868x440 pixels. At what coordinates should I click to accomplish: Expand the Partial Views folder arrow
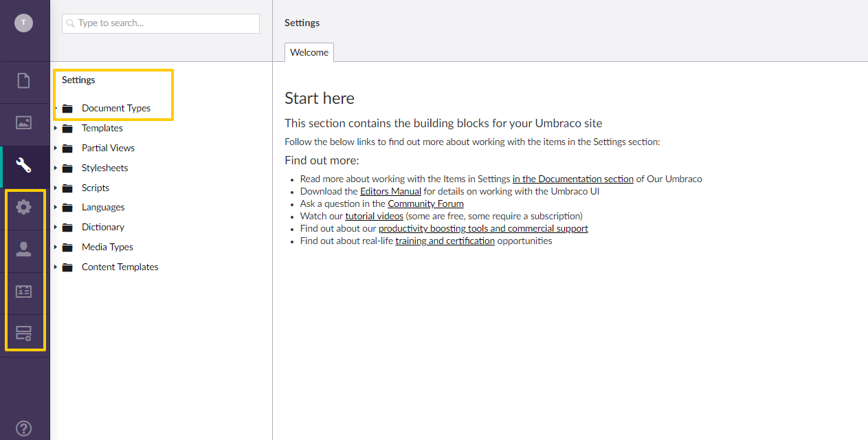(x=56, y=148)
